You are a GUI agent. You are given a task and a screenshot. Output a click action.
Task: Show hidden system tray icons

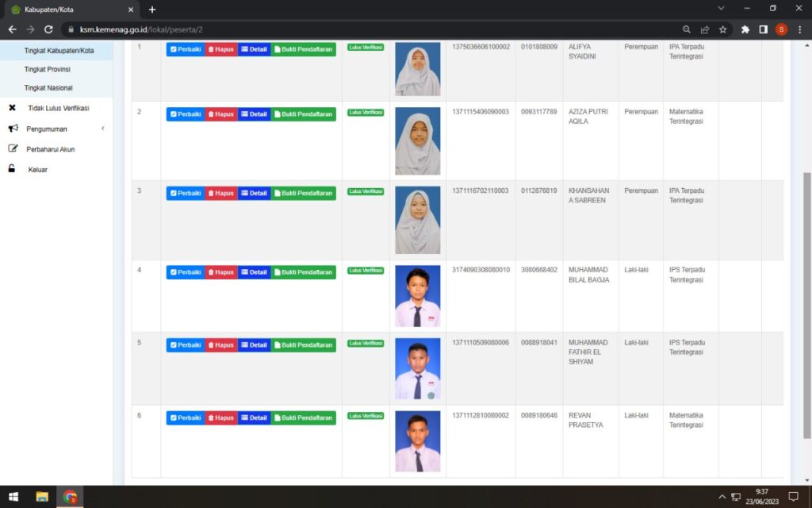click(722, 497)
